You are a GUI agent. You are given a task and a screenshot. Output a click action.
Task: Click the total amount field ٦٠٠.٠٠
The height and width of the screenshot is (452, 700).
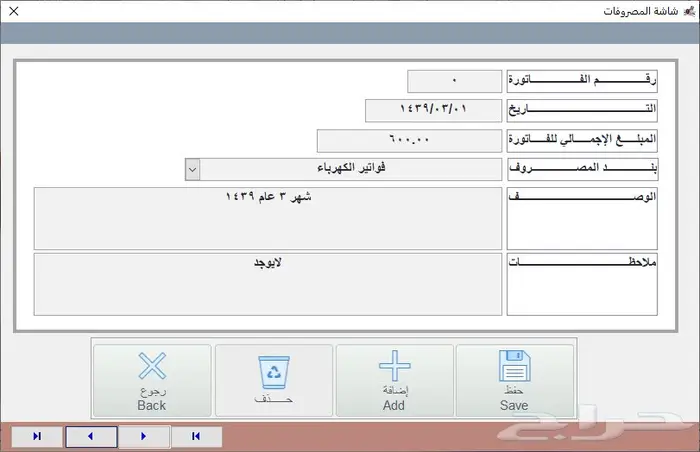pyautogui.click(x=409, y=141)
